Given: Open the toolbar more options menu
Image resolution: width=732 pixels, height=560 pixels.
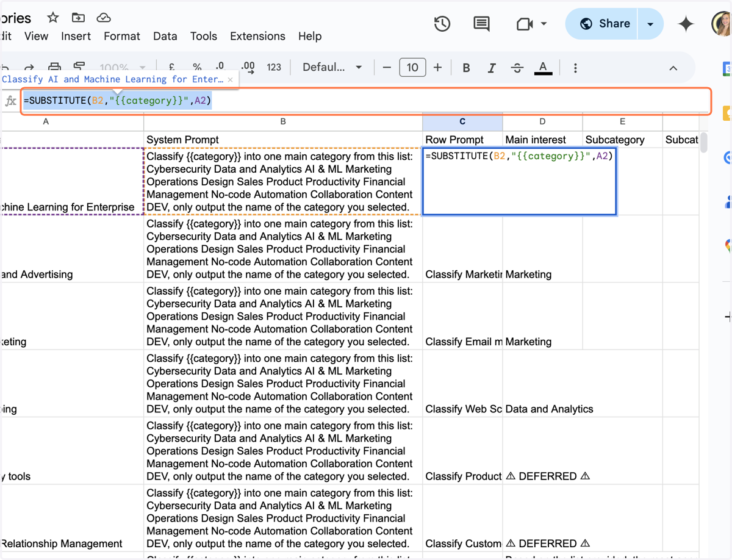Looking at the screenshot, I should point(575,68).
